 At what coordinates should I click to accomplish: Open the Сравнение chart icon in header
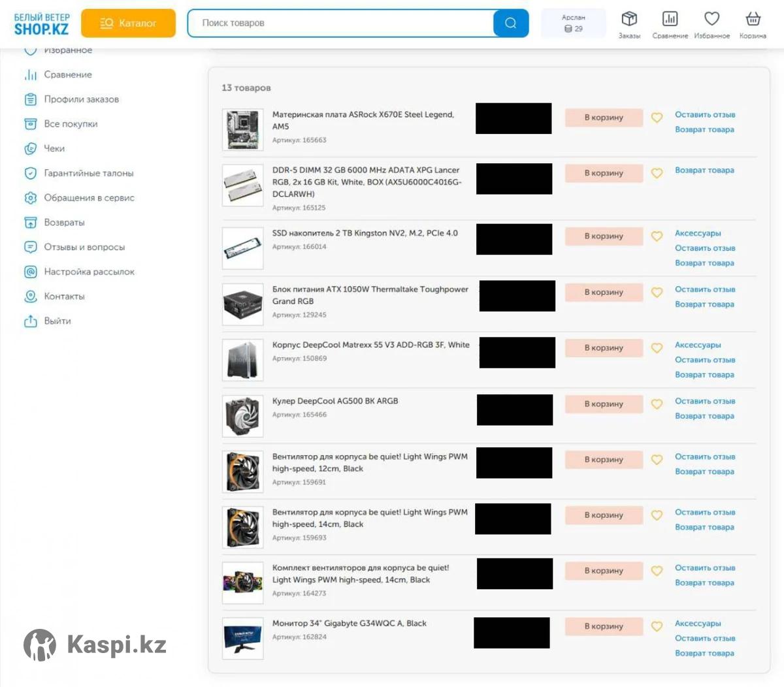(670, 20)
